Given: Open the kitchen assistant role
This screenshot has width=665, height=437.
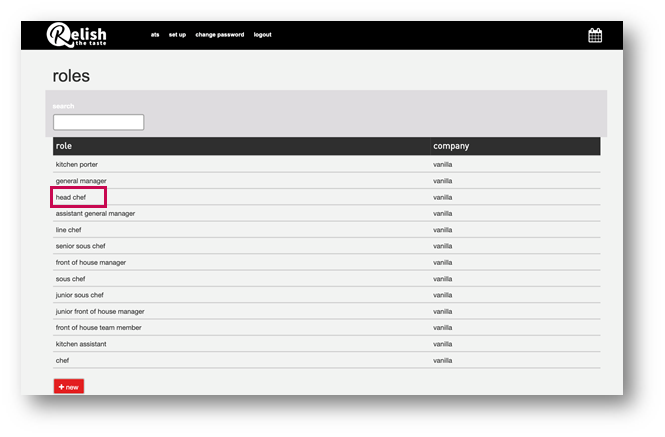Looking at the screenshot, I should click(82, 344).
